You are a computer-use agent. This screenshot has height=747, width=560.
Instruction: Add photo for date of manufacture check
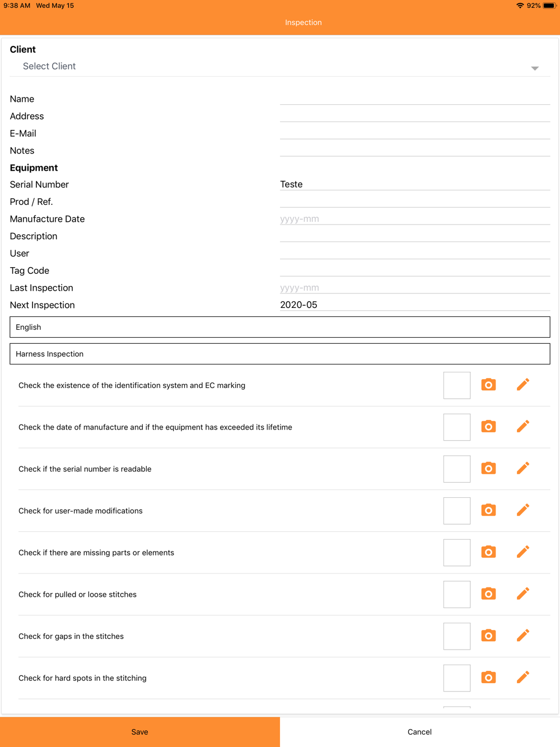coord(488,427)
